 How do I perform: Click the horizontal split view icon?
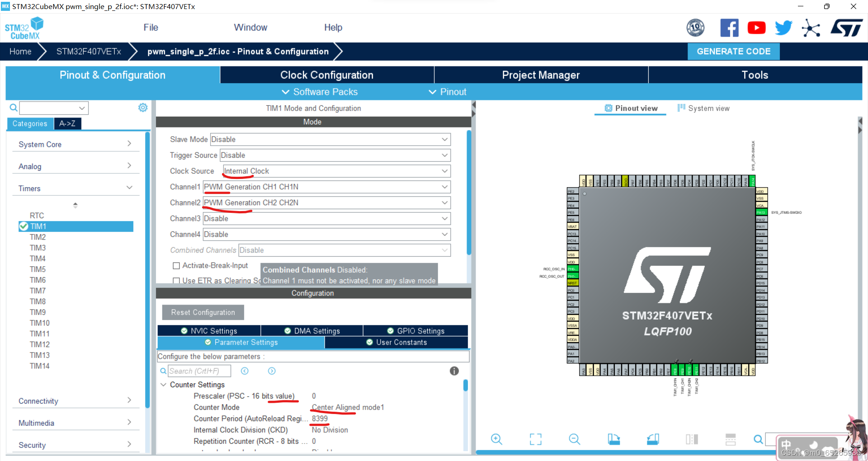pyautogui.click(x=731, y=439)
